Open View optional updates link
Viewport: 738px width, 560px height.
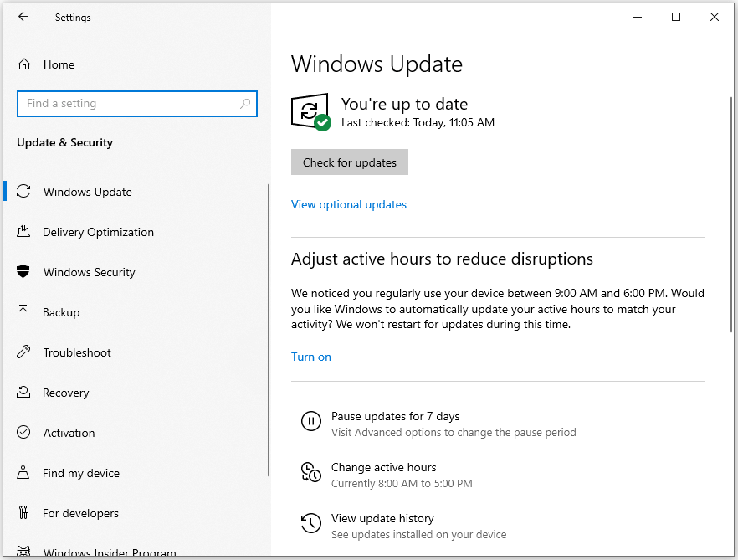click(349, 204)
